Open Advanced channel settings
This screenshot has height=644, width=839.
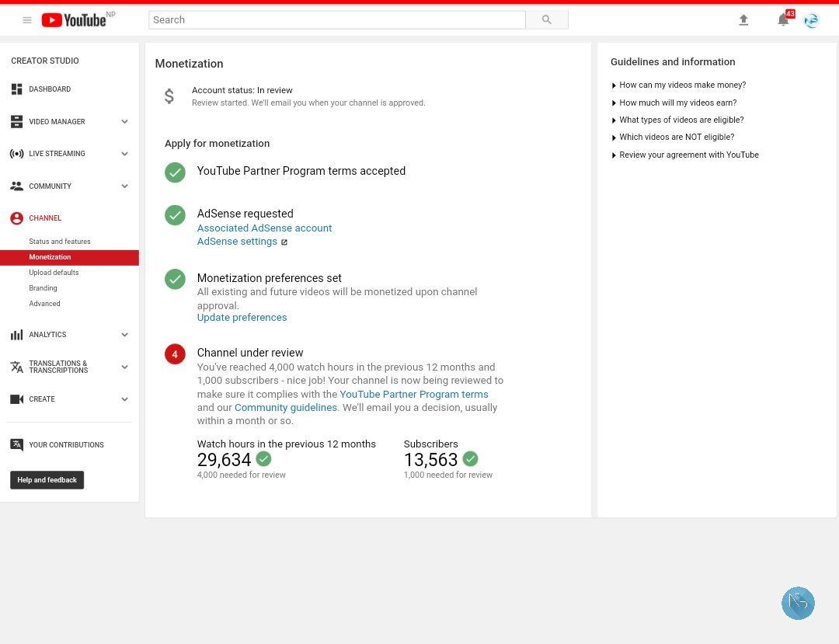[x=44, y=303]
